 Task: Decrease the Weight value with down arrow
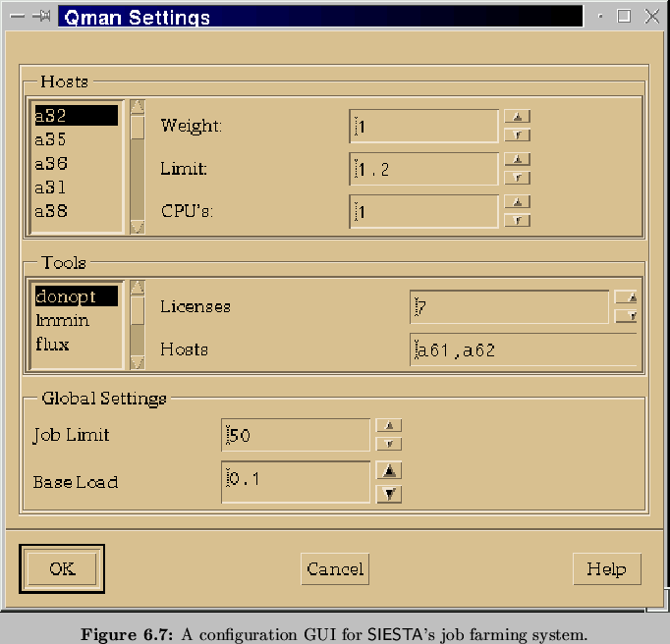pos(518,134)
